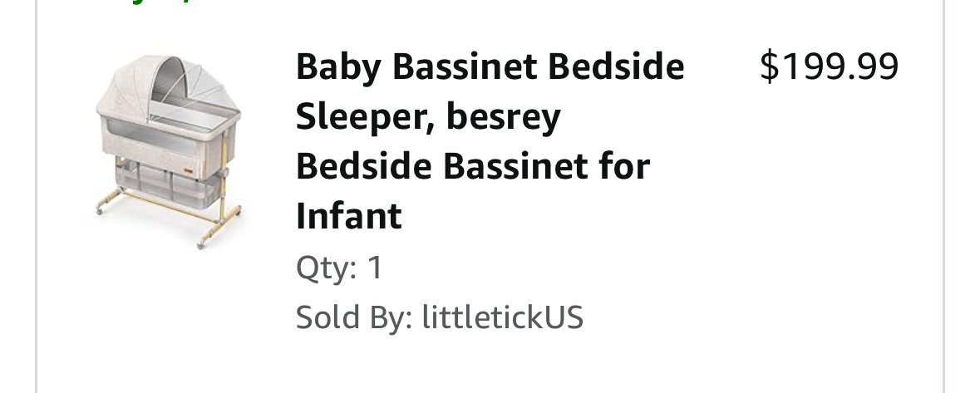Click the Sold By label
Viewport: 980px width, 393px height.
tap(354, 317)
